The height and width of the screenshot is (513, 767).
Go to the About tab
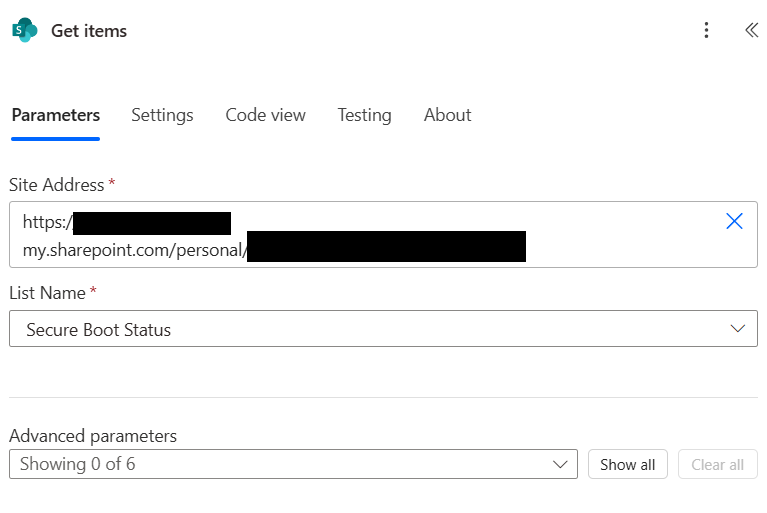coord(447,115)
